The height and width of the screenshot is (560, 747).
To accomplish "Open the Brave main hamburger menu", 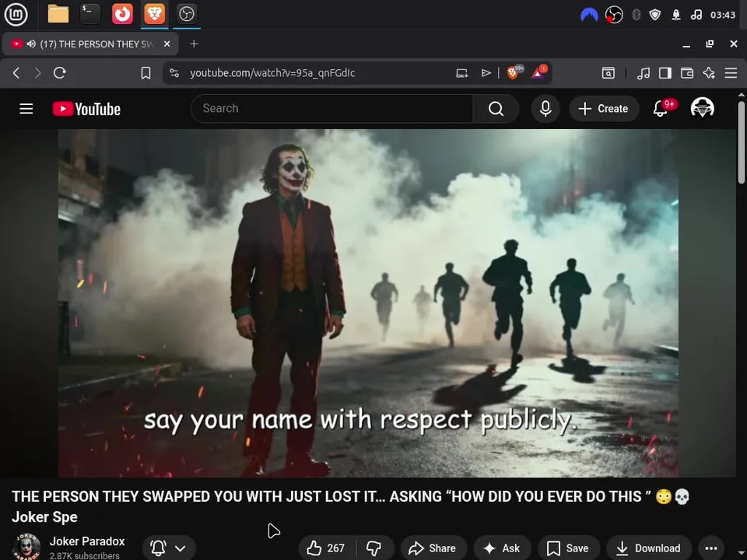I will [731, 73].
